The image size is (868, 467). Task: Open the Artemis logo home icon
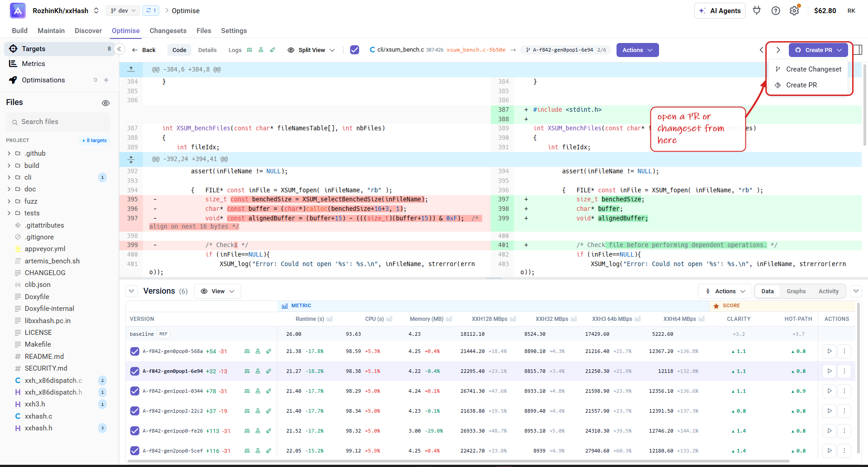point(18,10)
